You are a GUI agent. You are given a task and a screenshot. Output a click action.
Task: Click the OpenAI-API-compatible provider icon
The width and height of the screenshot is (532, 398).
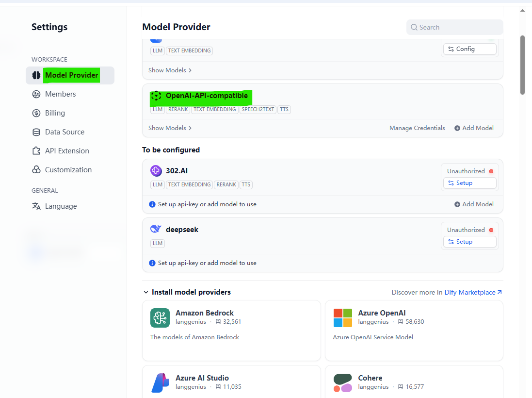(156, 96)
